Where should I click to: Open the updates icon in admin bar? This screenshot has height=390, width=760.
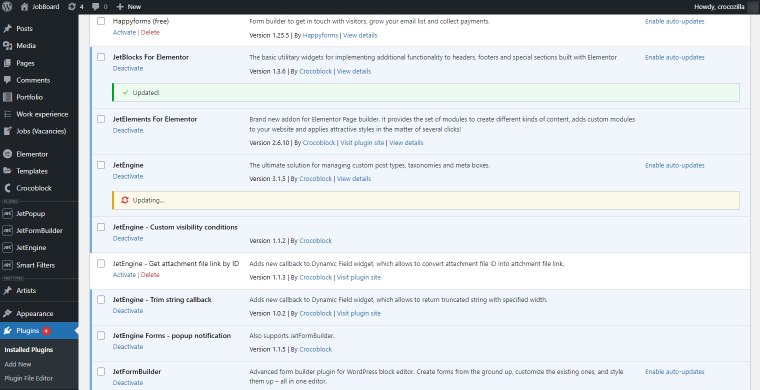(72, 7)
